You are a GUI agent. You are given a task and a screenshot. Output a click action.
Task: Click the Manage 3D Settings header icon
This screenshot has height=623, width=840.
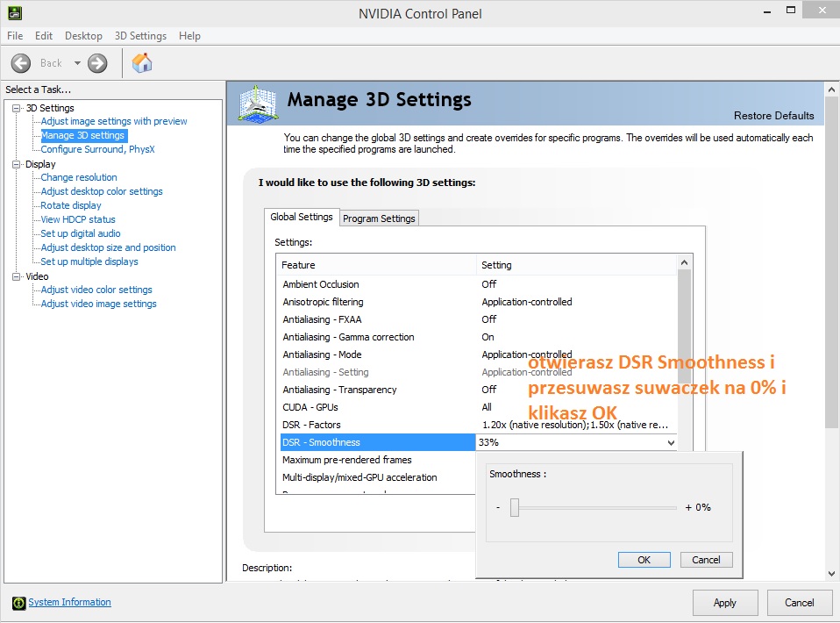click(258, 103)
